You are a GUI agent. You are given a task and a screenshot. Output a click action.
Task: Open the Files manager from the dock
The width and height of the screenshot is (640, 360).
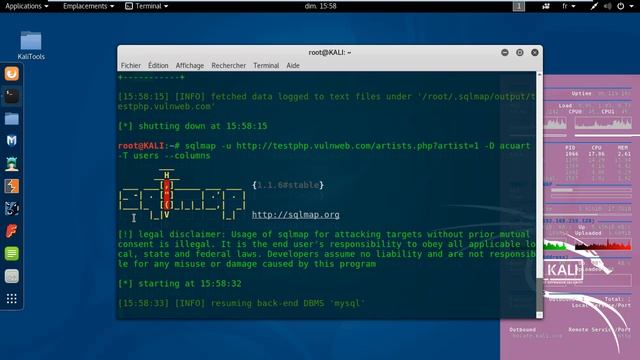pos(11,119)
